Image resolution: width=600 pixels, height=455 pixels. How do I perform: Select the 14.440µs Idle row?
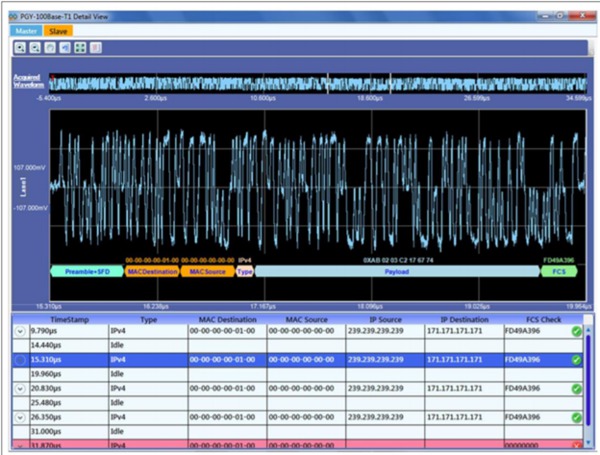click(298, 346)
